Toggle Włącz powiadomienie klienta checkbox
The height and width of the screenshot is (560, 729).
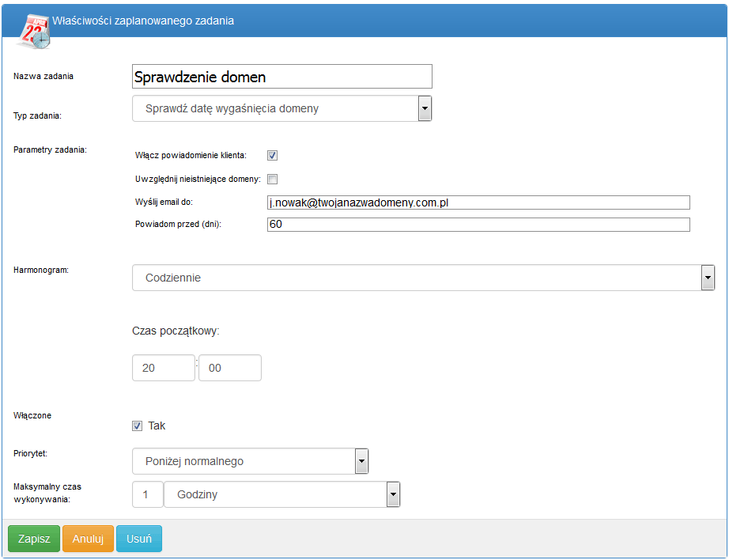pyautogui.click(x=273, y=155)
